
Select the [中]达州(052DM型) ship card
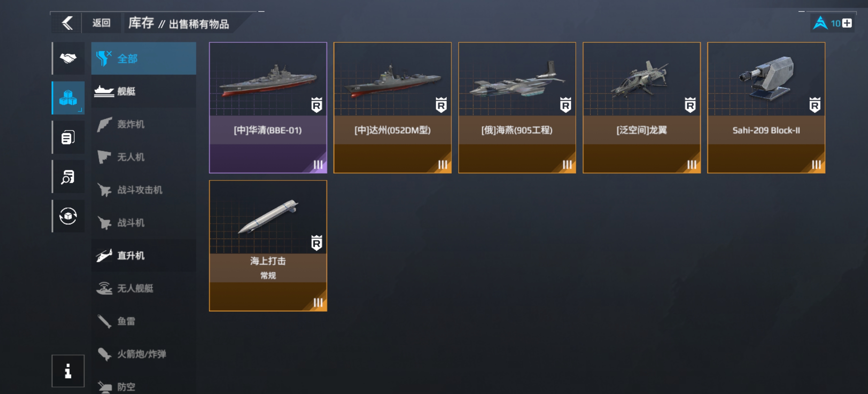(393, 108)
